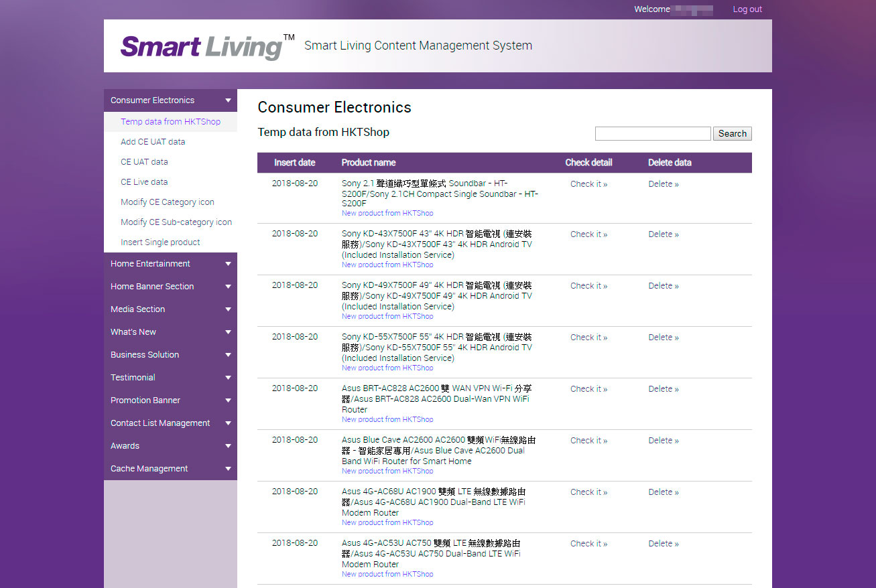Check it for Asus Blue Cave router
The width and height of the screenshot is (876, 588).
(x=588, y=441)
